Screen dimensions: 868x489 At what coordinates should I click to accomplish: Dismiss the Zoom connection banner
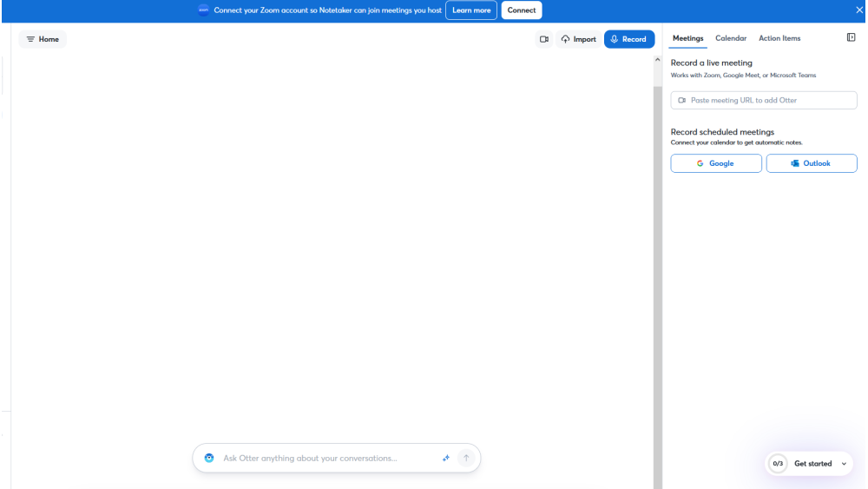click(859, 10)
